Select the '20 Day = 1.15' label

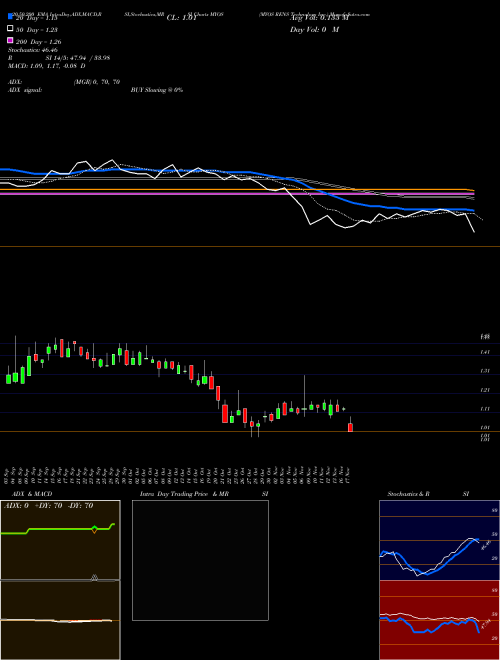coord(37,18)
